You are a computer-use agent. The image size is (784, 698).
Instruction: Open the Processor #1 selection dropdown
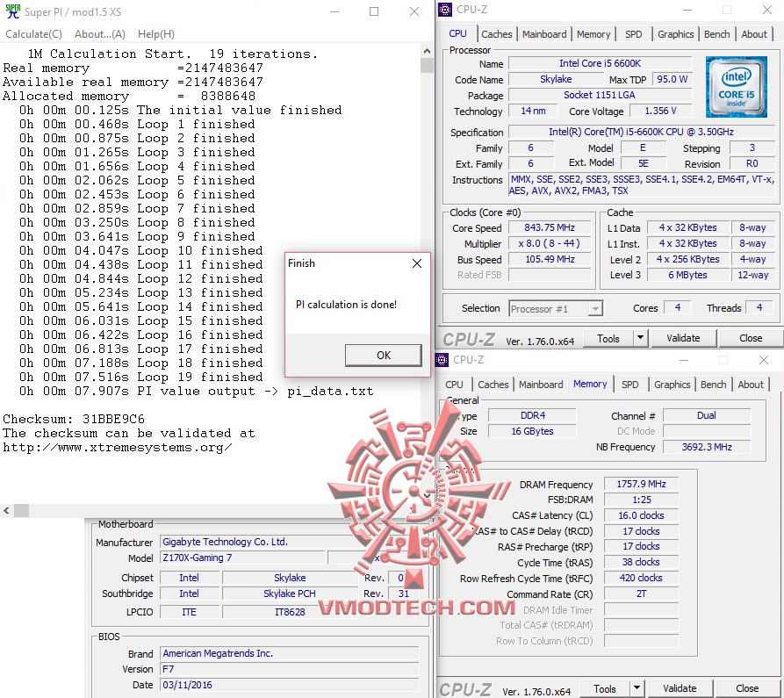click(x=556, y=309)
